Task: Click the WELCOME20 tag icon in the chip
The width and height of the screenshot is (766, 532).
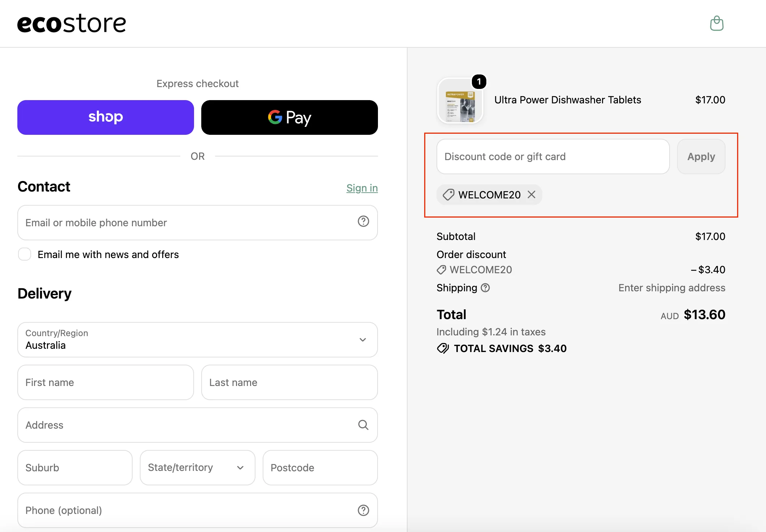Action: pos(448,195)
